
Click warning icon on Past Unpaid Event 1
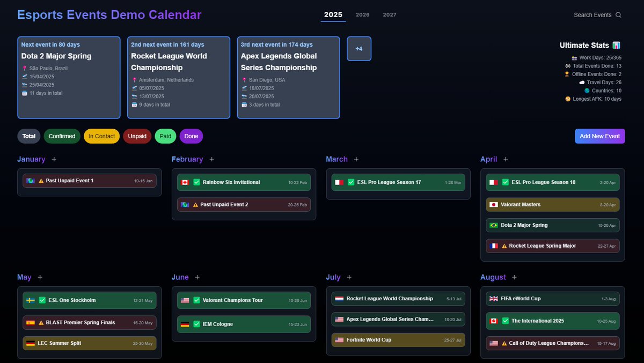tap(41, 181)
